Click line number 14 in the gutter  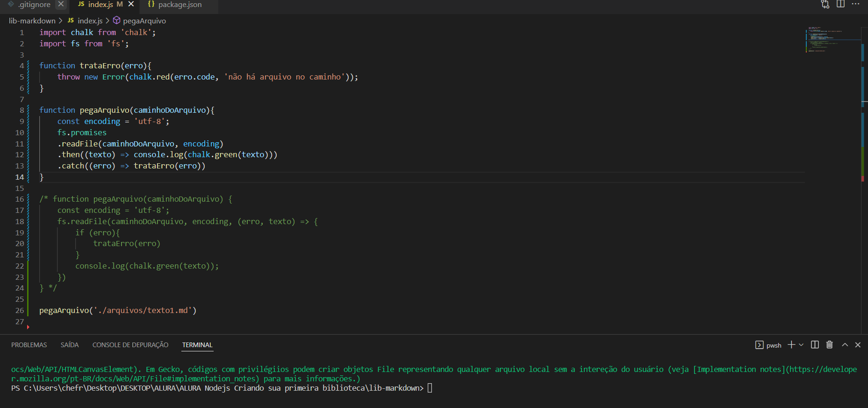tap(20, 177)
